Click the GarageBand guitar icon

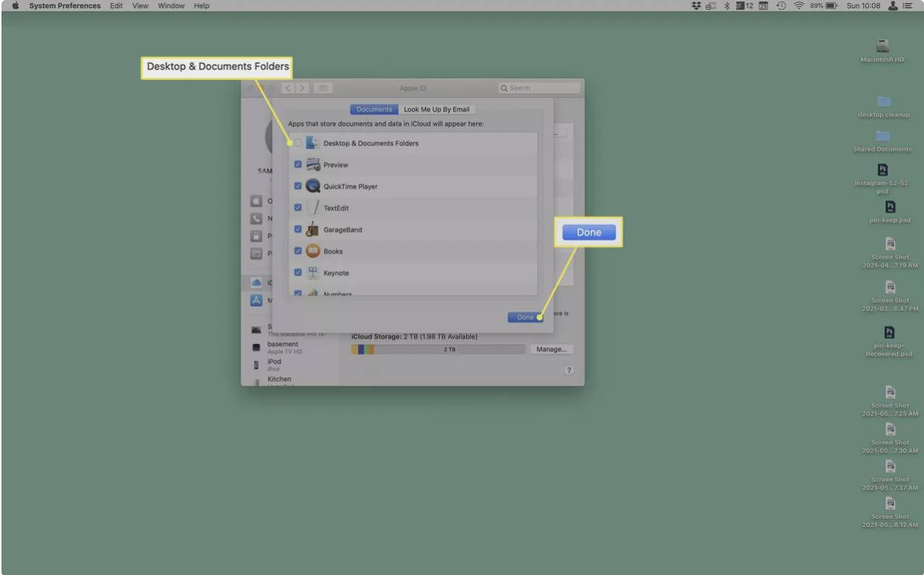[x=313, y=229]
